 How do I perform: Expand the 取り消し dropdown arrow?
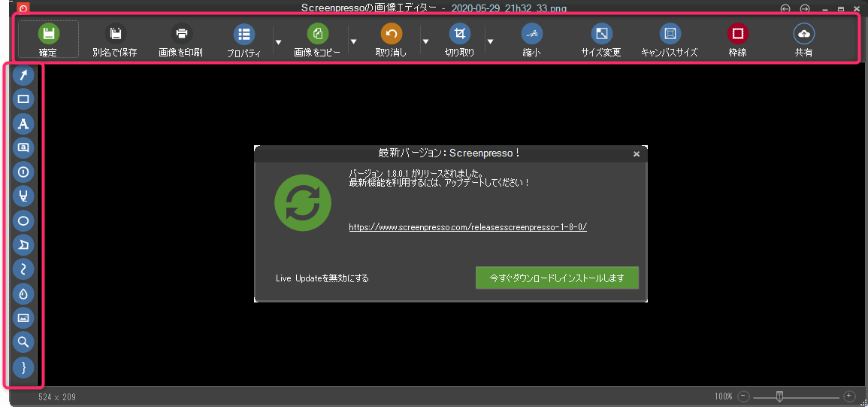(425, 42)
